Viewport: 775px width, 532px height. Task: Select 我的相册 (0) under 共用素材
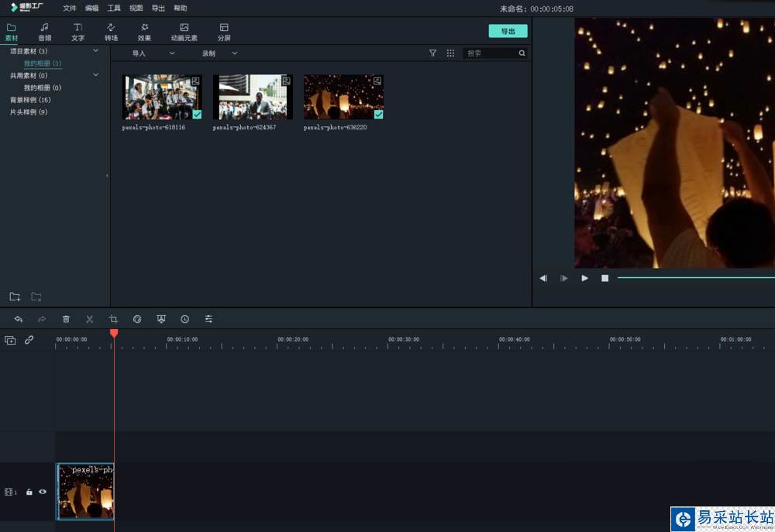43,88
